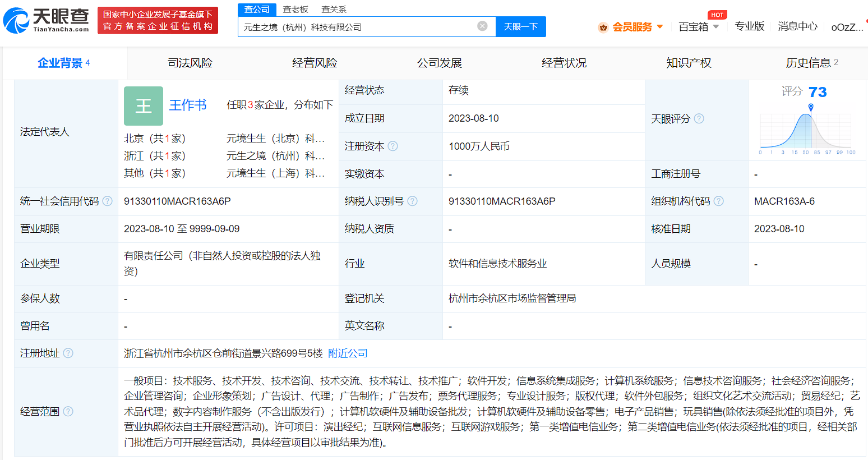
Task: Open the TianYanCha logo homepage
Action: click(46, 20)
